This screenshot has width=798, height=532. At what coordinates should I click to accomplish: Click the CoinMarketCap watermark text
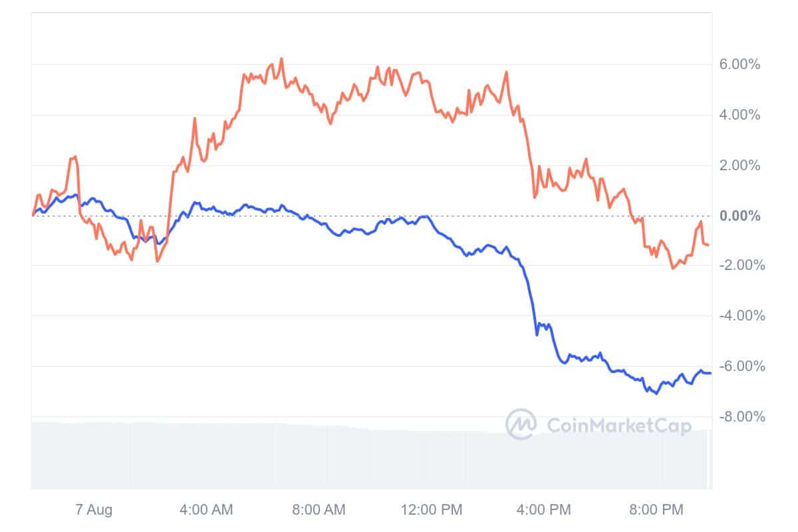point(619,426)
